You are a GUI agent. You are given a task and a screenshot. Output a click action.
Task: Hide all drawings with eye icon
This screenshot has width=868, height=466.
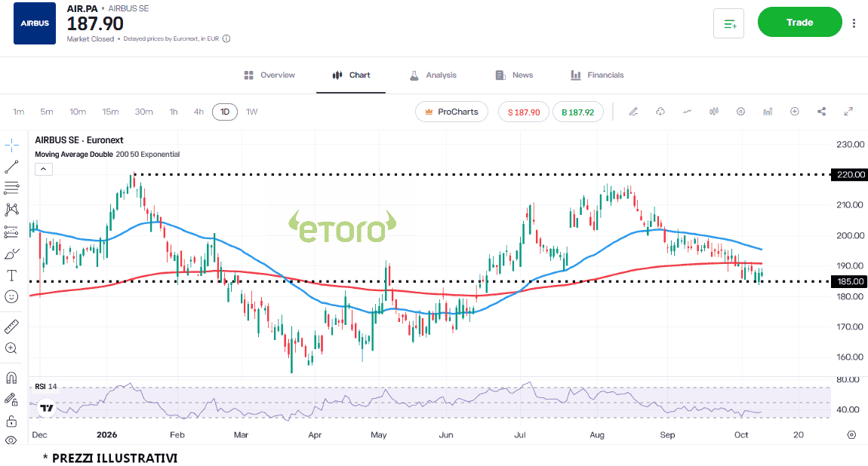pyautogui.click(x=11, y=440)
